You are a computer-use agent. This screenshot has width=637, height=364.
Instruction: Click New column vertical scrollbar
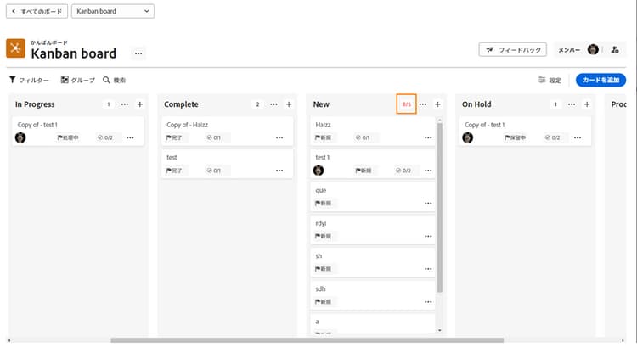point(440,207)
